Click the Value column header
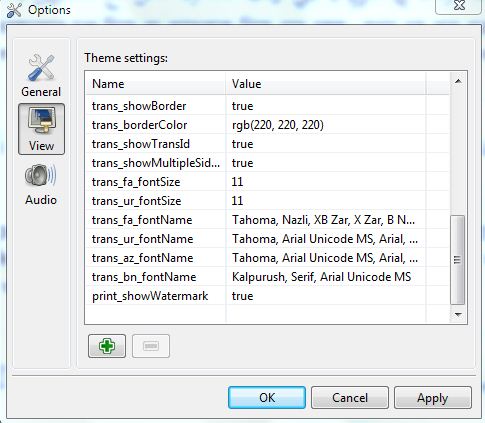 [x=326, y=84]
